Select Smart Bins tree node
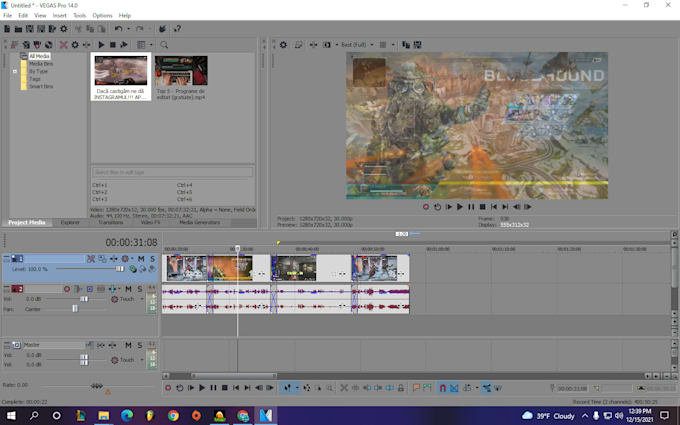This screenshot has height=425, width=680. [41, 86]
